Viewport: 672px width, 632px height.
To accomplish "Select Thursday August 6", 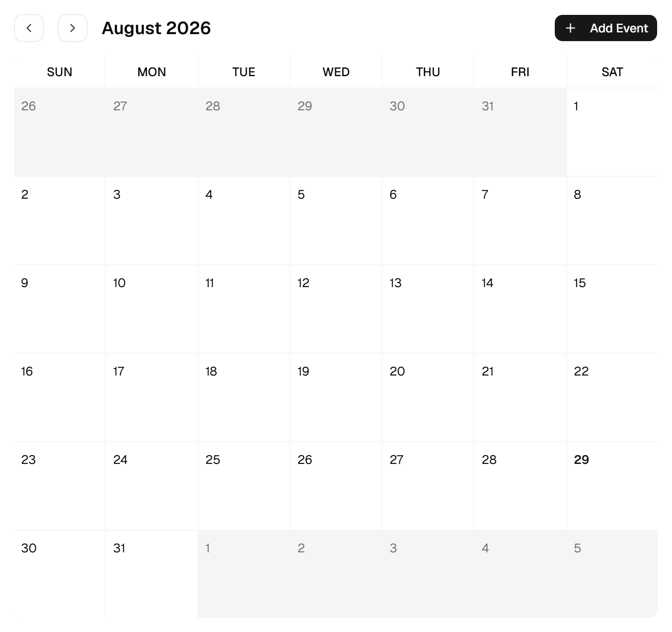I will [428, 221].
